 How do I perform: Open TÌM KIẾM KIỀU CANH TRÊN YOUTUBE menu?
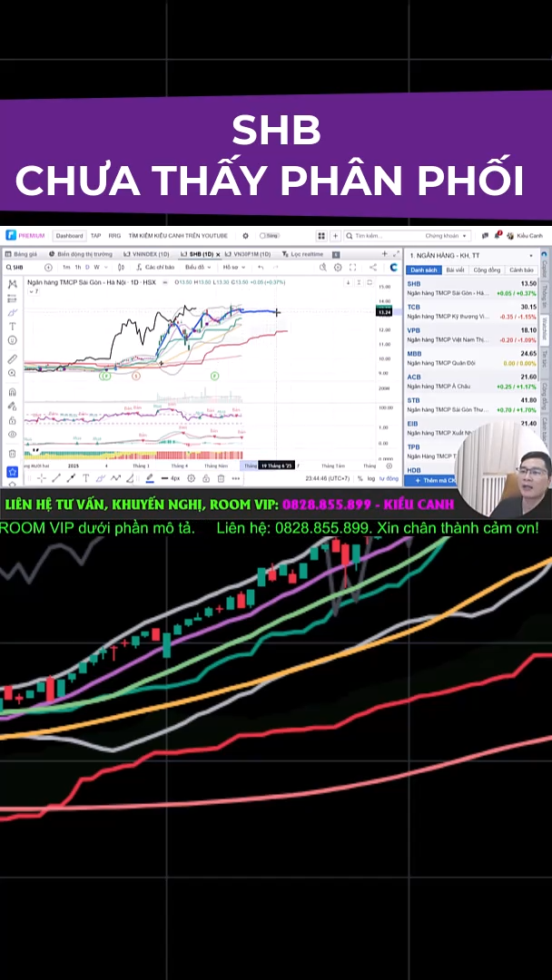(x=178, y=236)
